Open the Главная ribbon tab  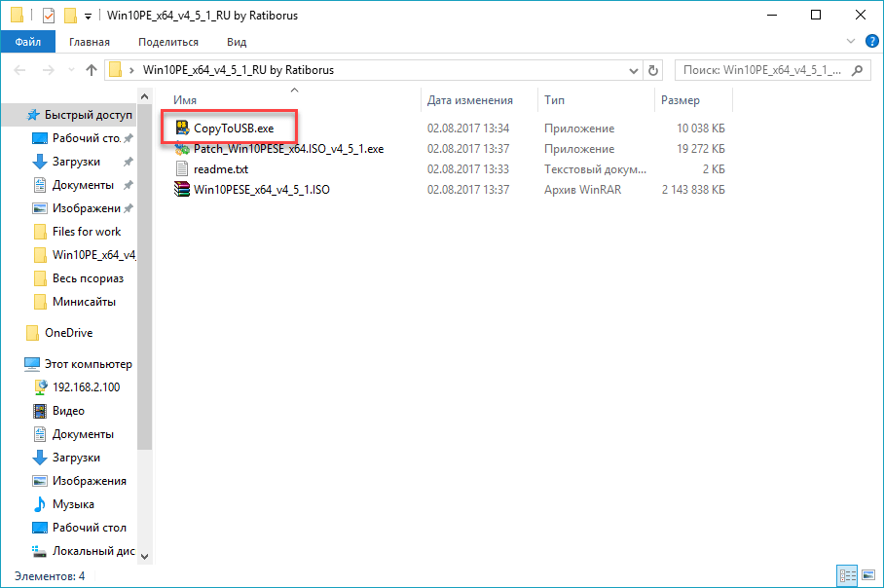coord(89,42)
